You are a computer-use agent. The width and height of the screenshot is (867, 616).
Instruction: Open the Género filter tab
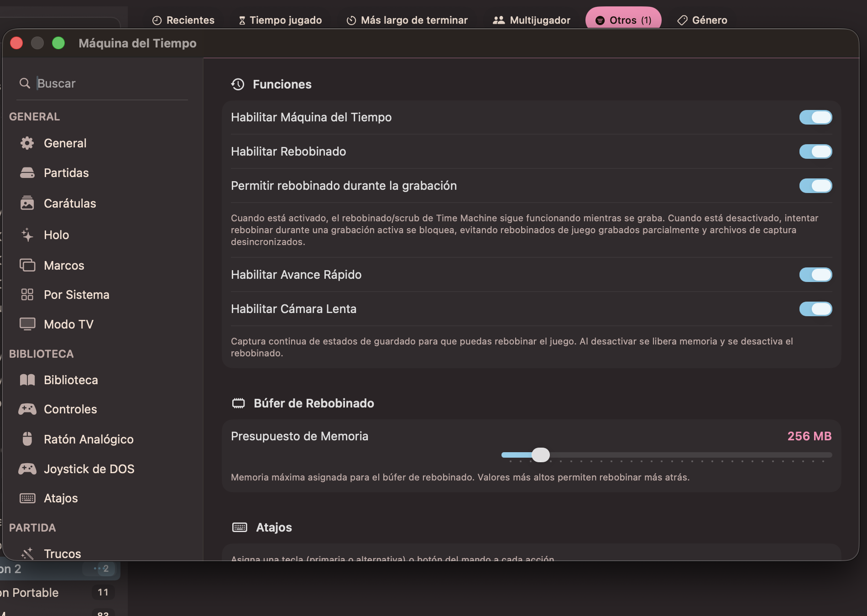702,20
